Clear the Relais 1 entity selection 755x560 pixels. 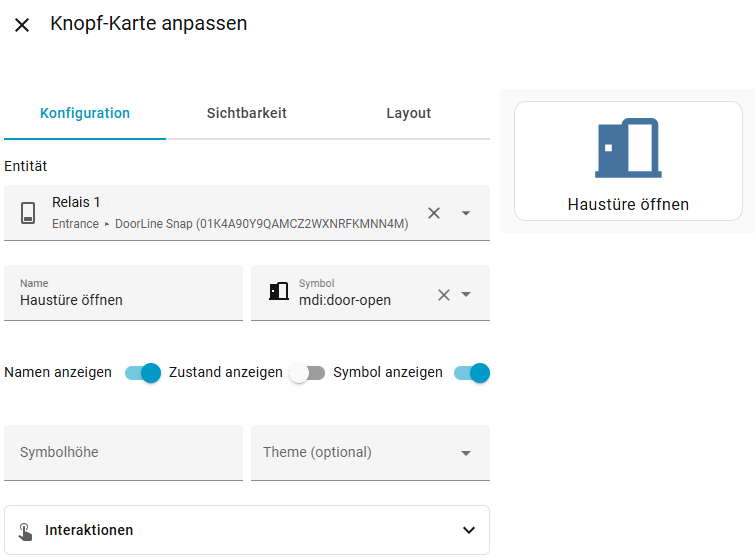point(434,213)
